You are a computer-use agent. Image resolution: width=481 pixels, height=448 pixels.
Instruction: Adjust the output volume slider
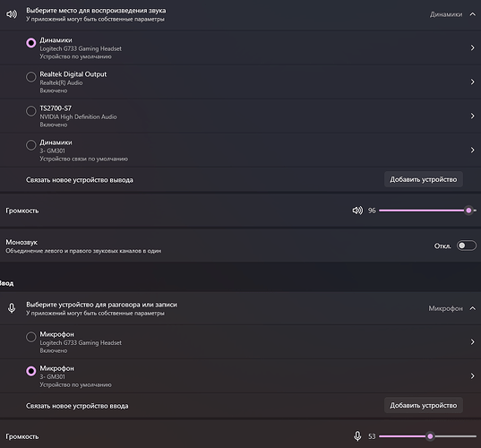pyautogui.click(x=427, y=211)
